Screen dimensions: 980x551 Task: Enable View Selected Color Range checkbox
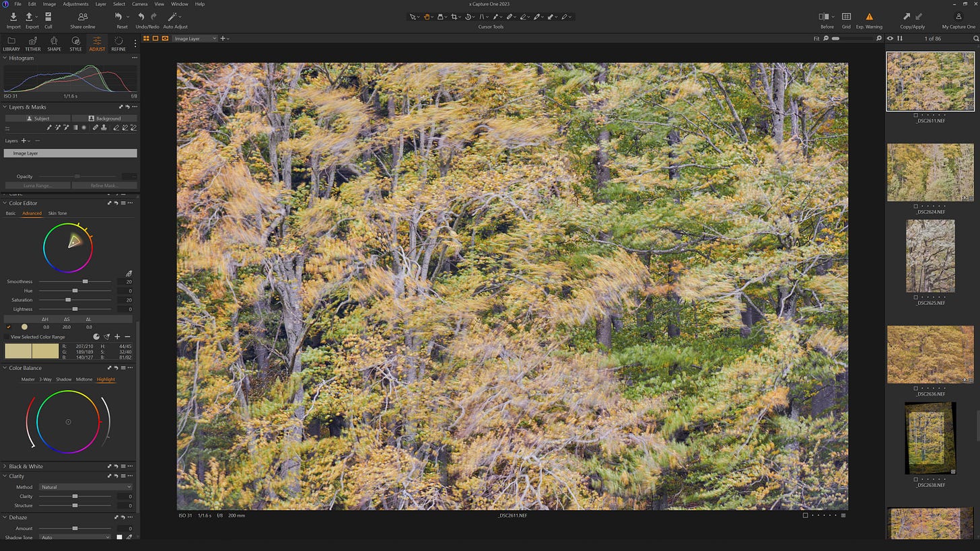[x=7, y=337]
